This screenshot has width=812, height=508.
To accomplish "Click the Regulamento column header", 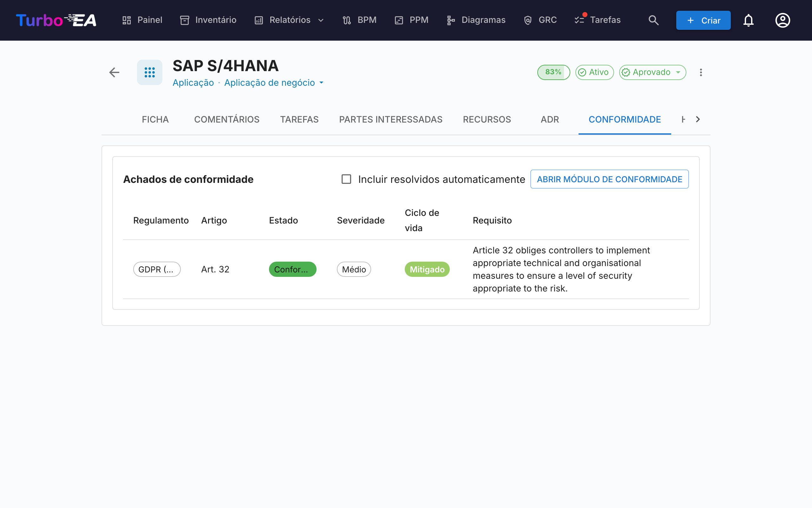I will coord(161,220).
